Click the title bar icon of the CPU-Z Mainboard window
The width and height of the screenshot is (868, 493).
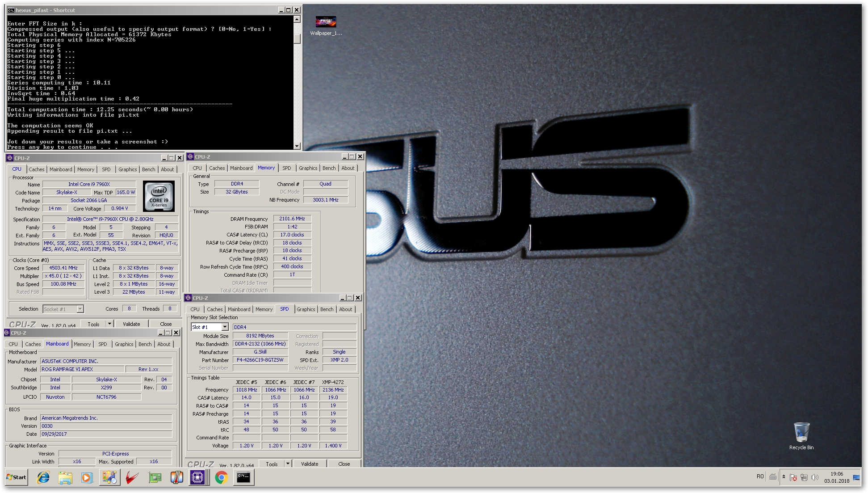(7, 333)
